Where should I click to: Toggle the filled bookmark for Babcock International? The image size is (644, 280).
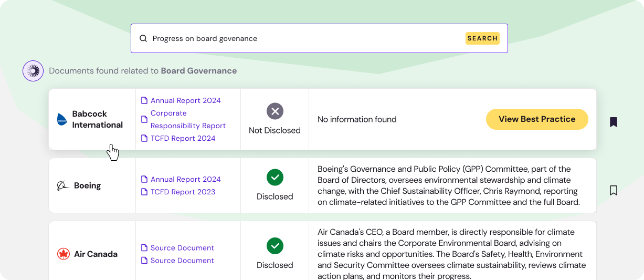tap(613, 122)
